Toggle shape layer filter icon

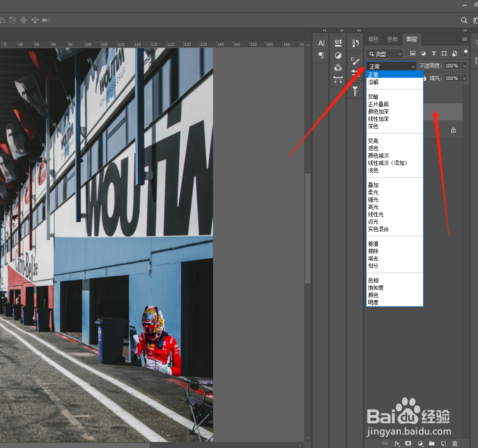(x=444, y=53)
